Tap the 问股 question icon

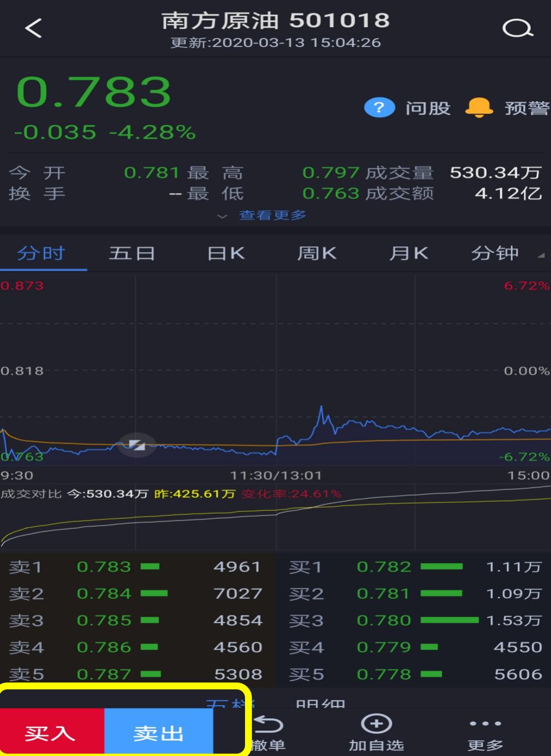point(379,107)
